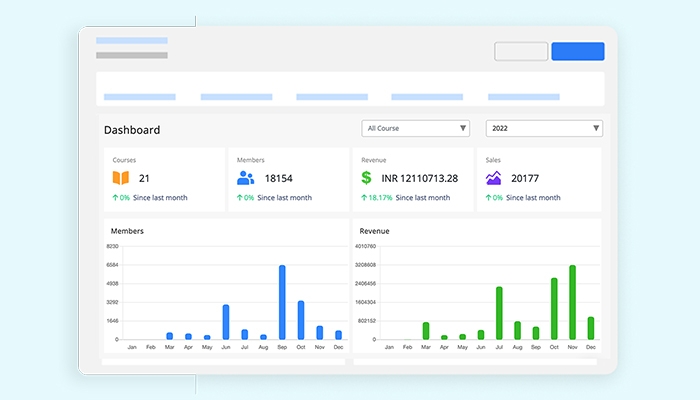700x400 pixels.
Task: Click the green up arrow in Members card
Action: [x=240, y=198]
